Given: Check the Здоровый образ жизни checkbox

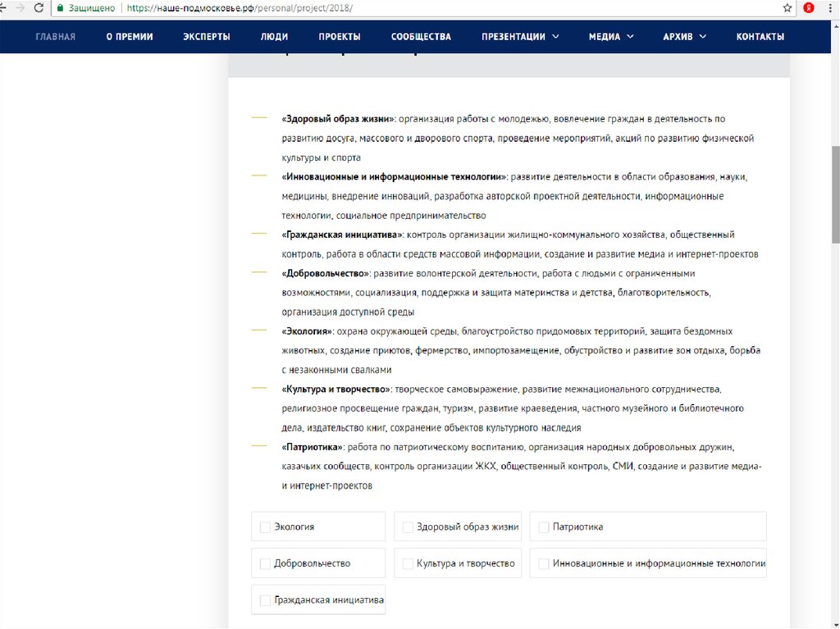Looking at the screenshot, I should (408, 527).
